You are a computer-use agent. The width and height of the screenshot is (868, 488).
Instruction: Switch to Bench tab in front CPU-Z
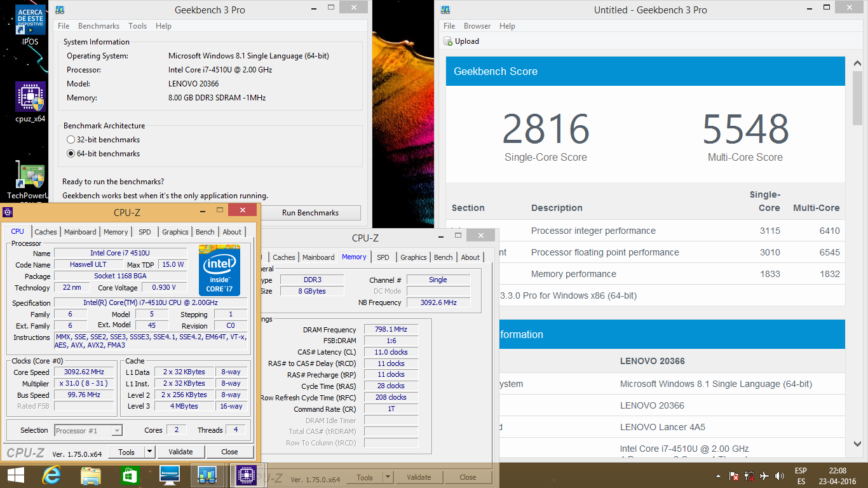click(205, 232)
